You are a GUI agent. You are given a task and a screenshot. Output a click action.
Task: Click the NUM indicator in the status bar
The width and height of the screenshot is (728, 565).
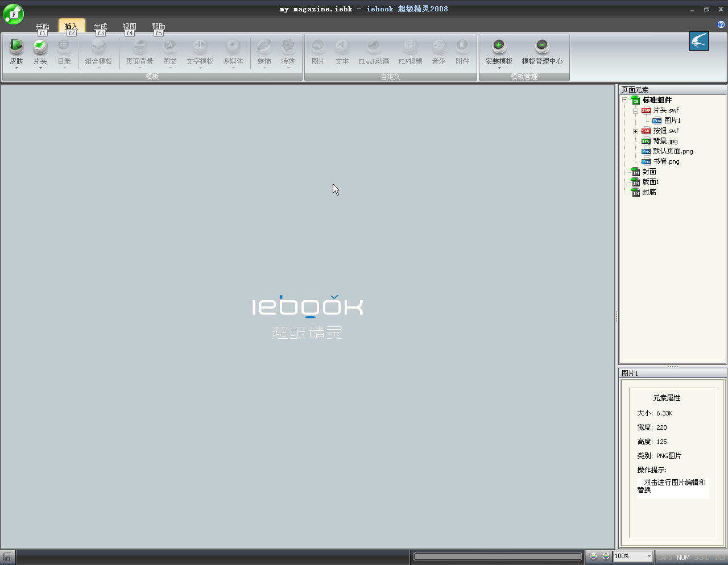tap(683, 558)
